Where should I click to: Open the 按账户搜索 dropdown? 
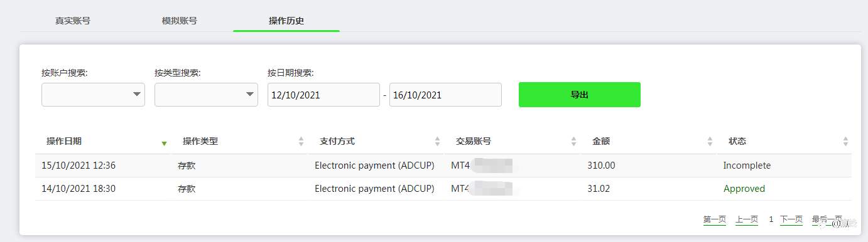[93, 95]
